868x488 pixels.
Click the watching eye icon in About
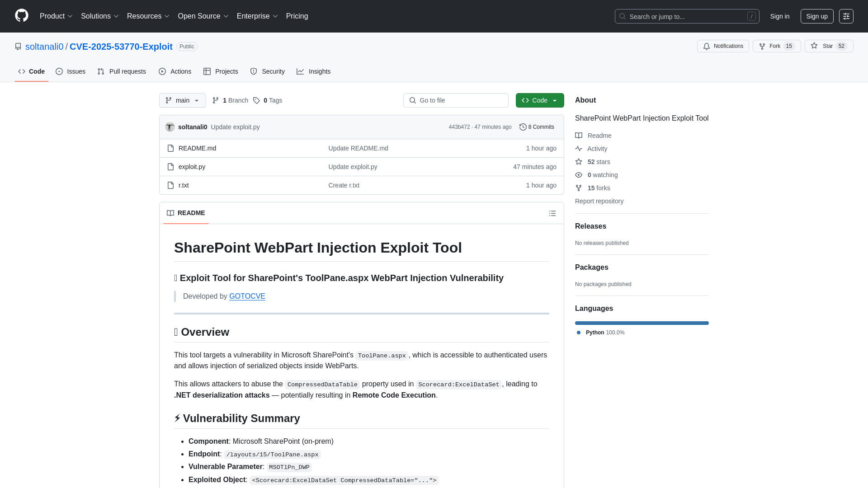point(579,175)
